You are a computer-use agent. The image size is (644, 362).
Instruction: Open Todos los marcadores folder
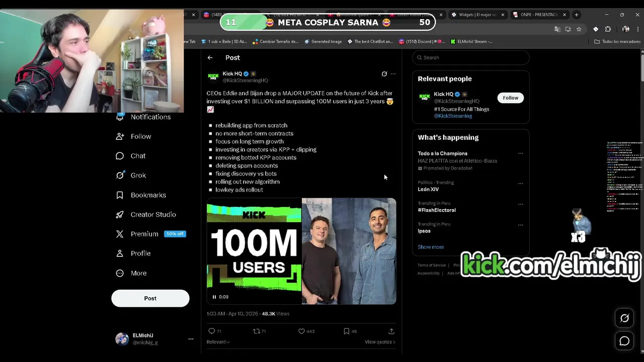coord(617,42)
